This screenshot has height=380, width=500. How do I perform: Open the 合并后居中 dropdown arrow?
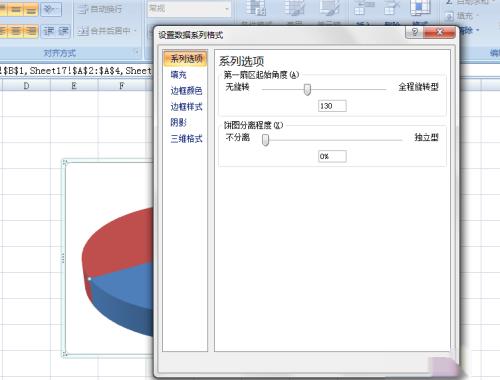[x=135, y=31]
